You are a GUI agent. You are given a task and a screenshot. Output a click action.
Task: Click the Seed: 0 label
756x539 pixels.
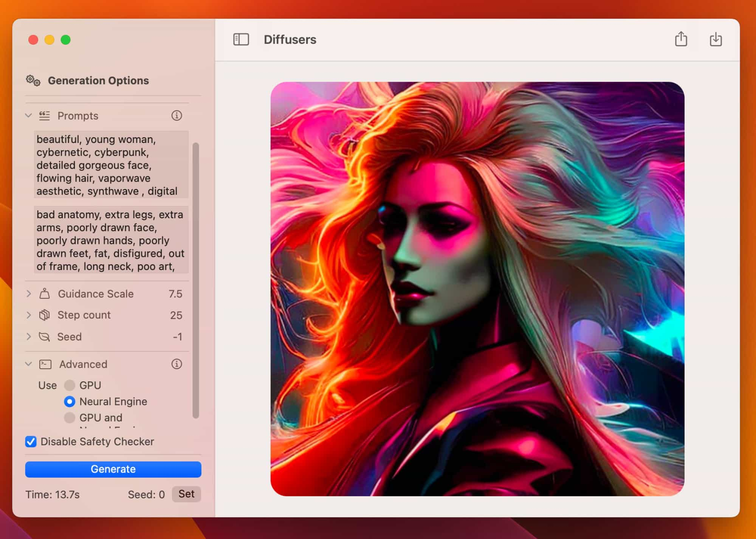[146, 495]
